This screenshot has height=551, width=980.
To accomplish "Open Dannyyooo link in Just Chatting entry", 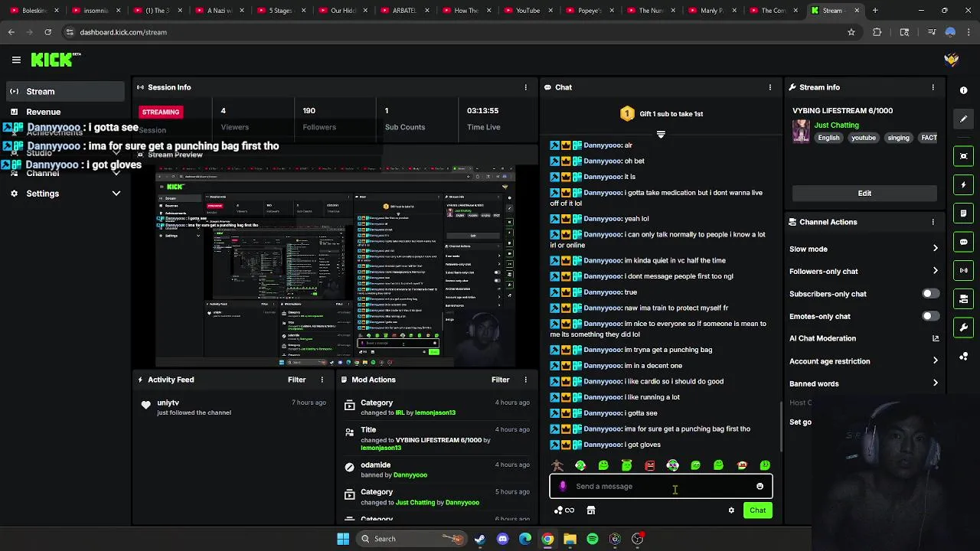I will point(462,503).
